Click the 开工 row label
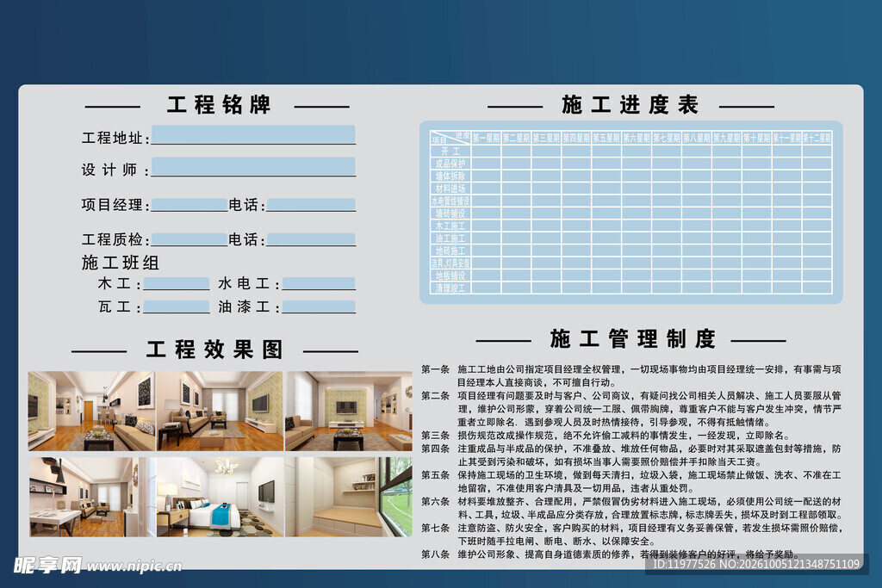 point(450,152)
